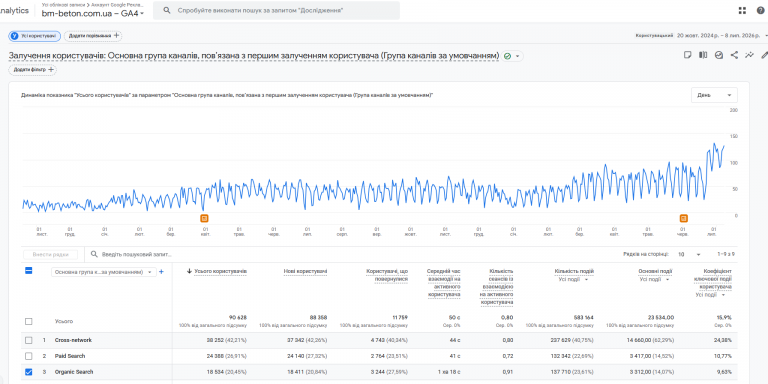Screen dimensions: 768x384
Task: Click the green report status checkmark
Action: pos(507,56)
